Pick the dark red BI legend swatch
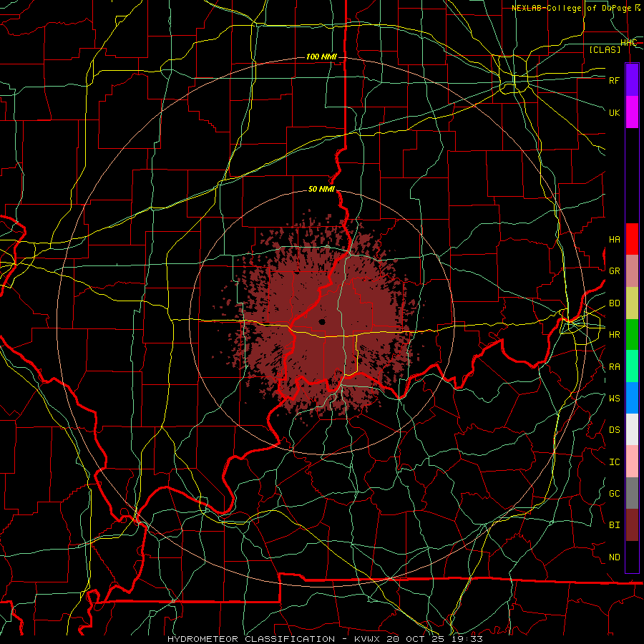Viewport: 644px width, 644px height. (632, 525)
